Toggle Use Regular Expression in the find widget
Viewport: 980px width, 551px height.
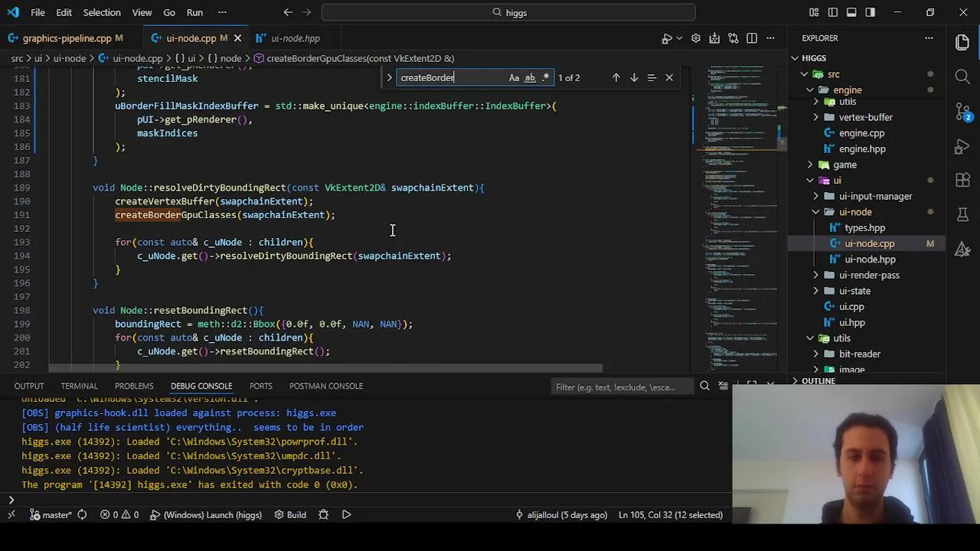click(545, 77)
